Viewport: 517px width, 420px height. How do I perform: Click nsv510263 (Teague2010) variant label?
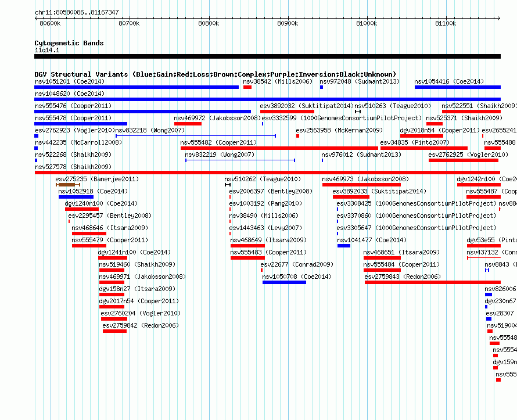pyautogui.click(x=393, y=106)
